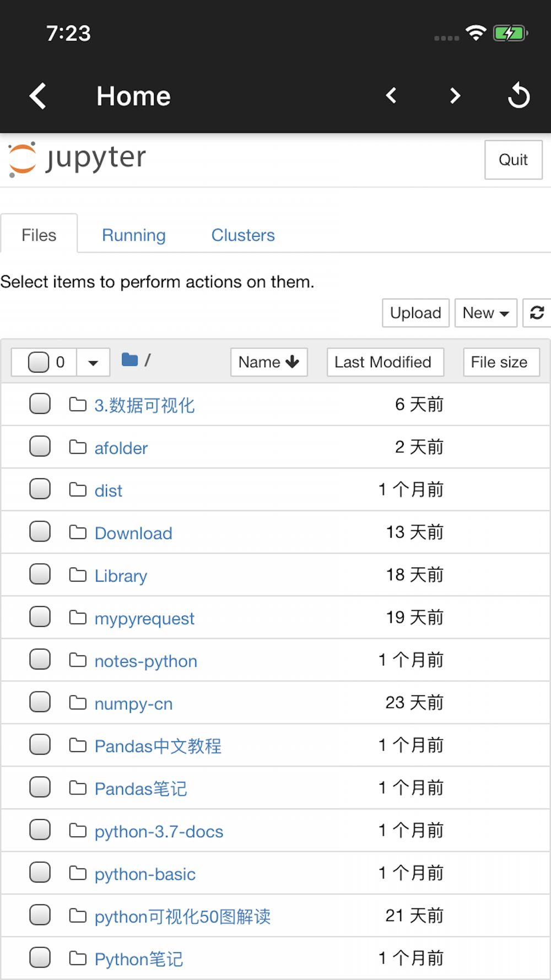Expand the selection type dropdown arrow
Screen dimensions: 551x980
93,363
